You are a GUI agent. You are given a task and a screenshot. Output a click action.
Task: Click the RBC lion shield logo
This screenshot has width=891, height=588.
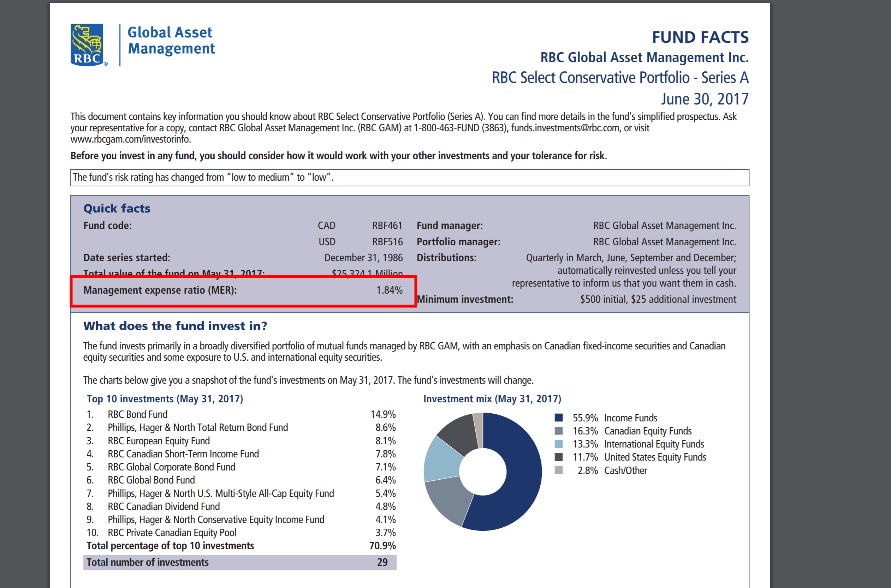coord(87,45)
